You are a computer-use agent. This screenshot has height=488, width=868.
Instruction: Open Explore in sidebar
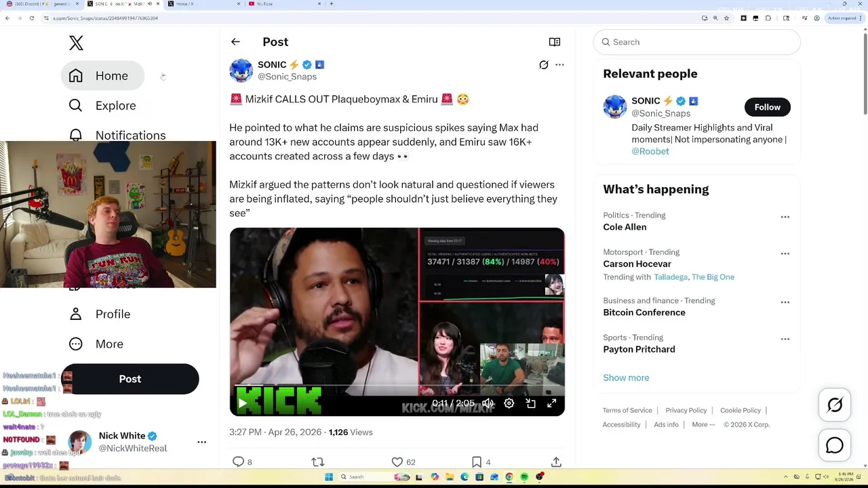pyautogui.click(x=102, y=106)
